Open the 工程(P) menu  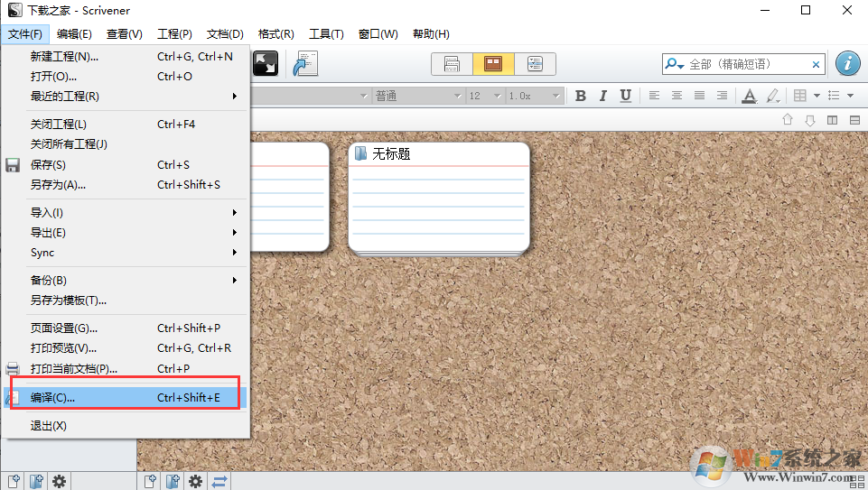174,34
